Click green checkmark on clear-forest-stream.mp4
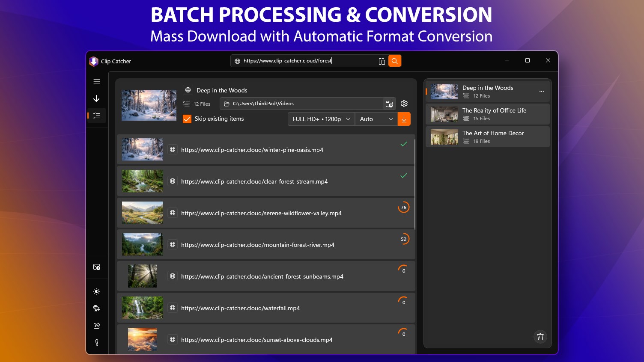 click(404, 175)
